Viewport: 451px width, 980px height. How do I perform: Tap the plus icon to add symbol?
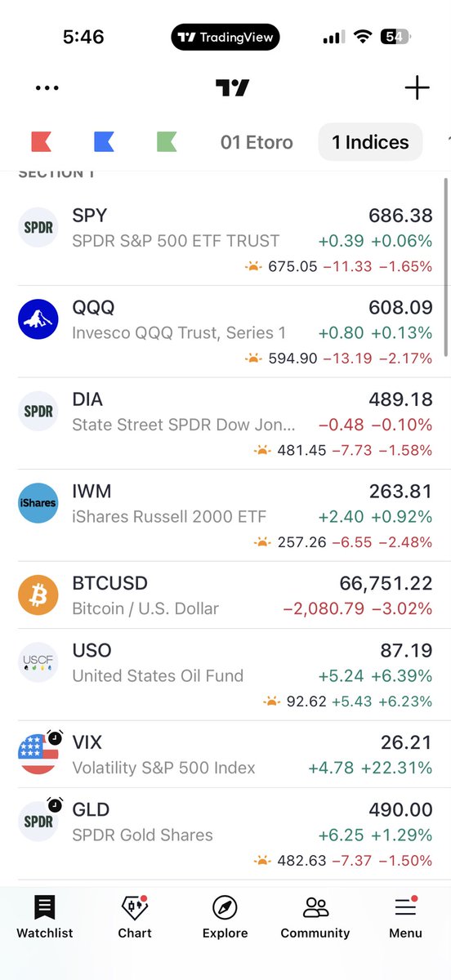point(417,87)
